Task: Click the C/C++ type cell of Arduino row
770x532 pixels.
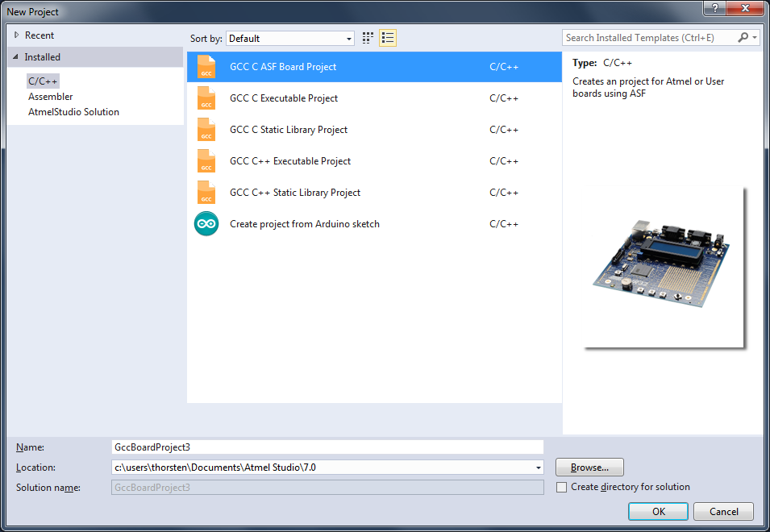Action: (x=504, y=224)
